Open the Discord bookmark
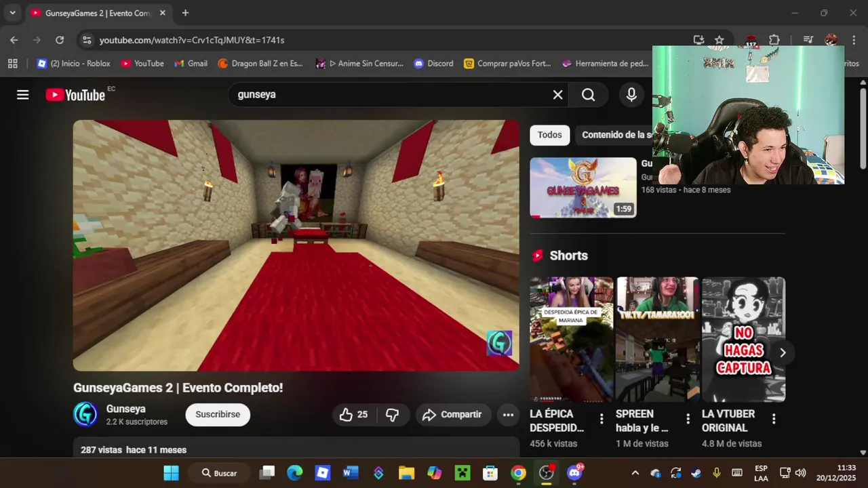The width and height of the screenshot is (868, 488). tap(433, 64)
